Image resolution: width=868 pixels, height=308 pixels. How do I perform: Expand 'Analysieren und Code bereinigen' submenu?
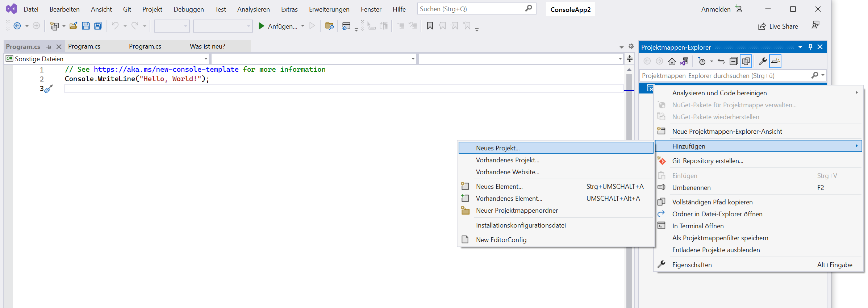[x=759, y=93]
